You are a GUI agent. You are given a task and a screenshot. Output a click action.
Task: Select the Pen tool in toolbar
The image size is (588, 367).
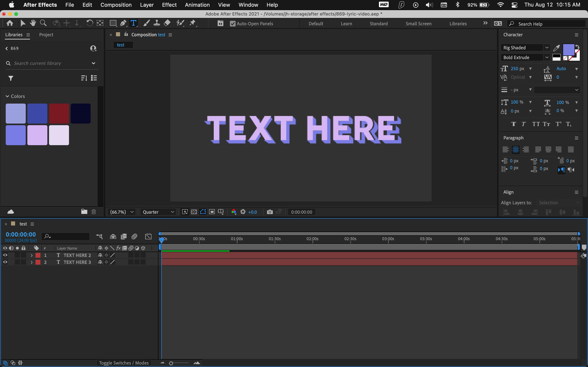pos(123,23)
